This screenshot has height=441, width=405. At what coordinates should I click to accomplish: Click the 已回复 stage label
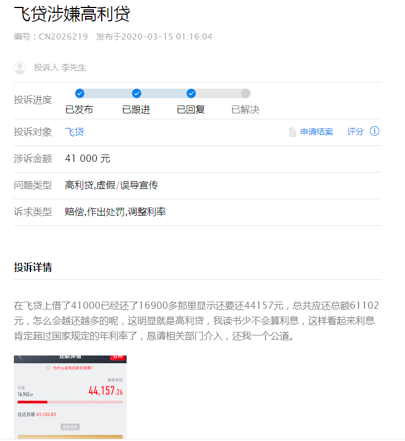[191, 110]
